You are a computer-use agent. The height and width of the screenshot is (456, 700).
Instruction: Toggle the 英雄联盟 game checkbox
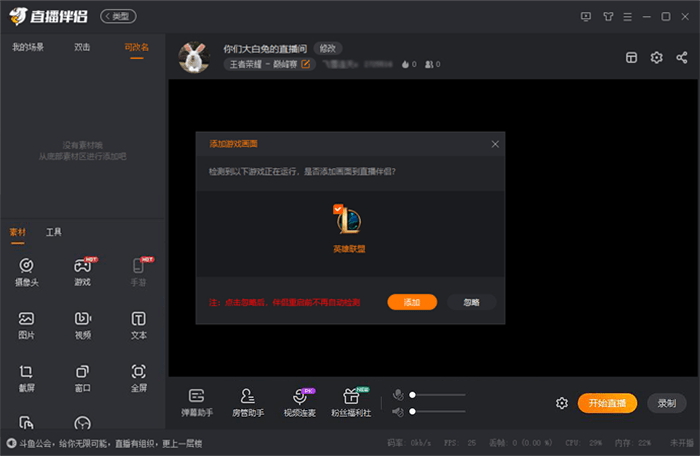tap(339, 208)
